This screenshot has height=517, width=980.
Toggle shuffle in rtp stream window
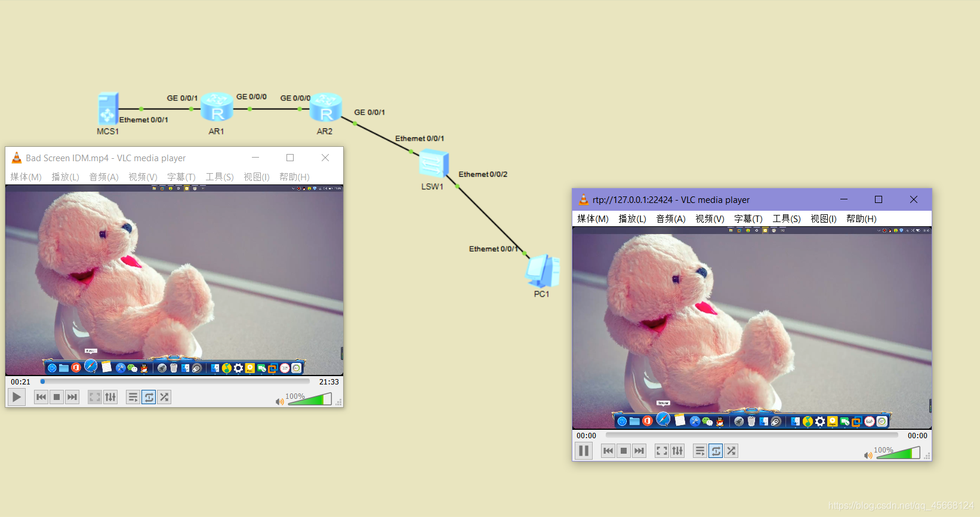tap(731, 451)
